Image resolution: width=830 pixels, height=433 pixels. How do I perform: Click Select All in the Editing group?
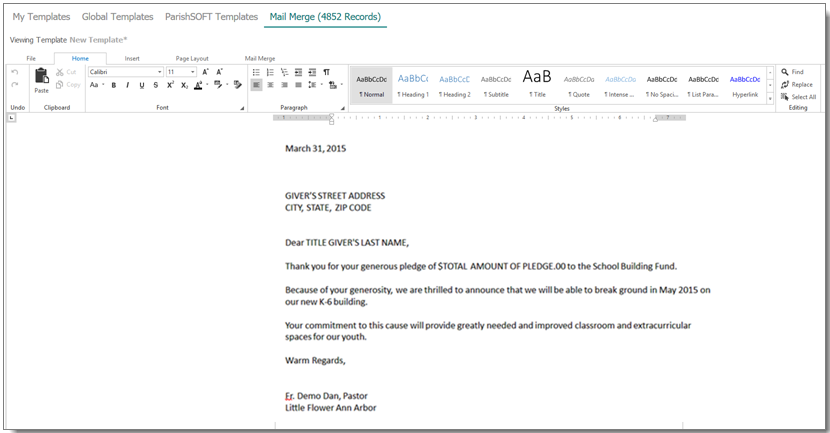click(798, 97)
